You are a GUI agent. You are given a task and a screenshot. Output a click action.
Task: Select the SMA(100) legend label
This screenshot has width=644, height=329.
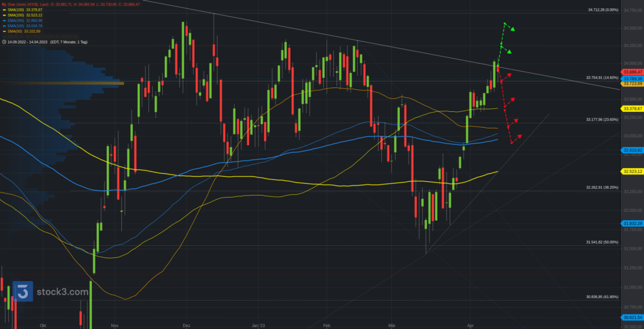tap(16, 9)
